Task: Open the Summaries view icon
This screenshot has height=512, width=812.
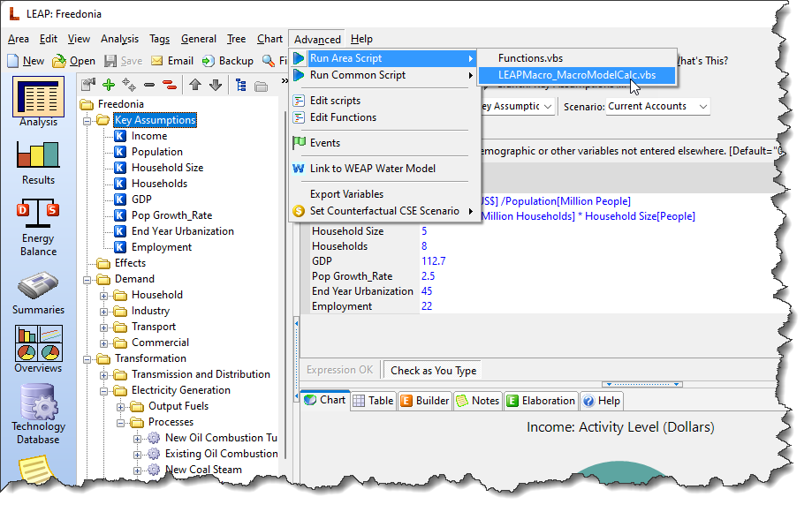Action: click(38, 285)
